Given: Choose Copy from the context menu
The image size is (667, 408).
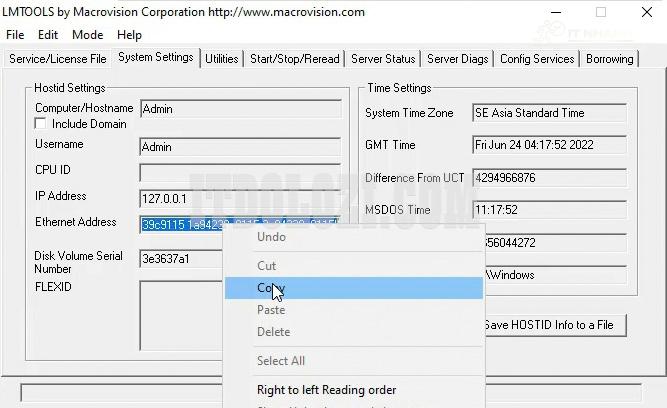Looking at the screenshot, I should coord(270,288).
